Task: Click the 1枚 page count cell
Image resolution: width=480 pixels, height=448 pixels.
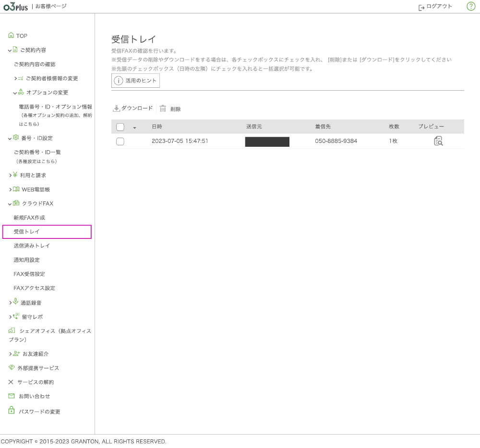Action: pos(393,141)
